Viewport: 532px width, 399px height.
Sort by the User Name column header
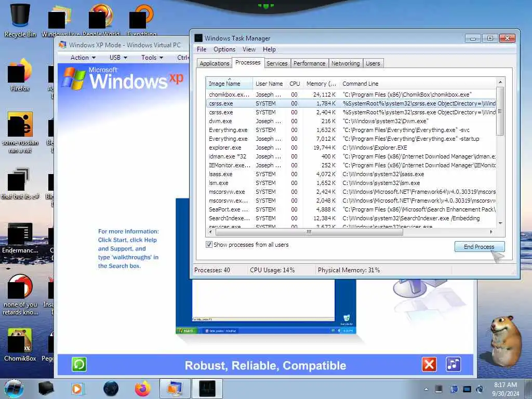[269, 84]
